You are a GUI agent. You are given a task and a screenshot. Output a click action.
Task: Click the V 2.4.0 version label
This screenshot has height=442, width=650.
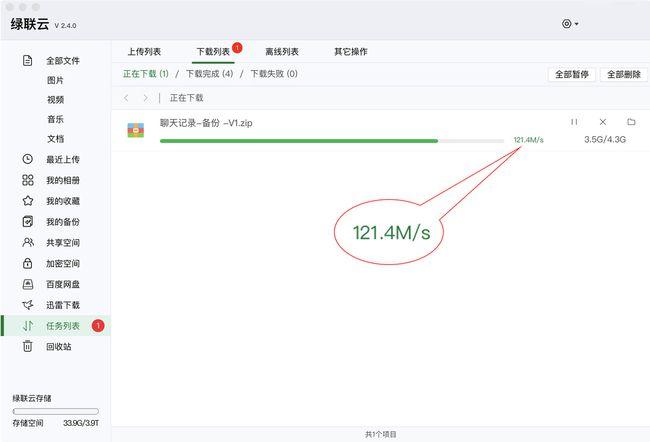tap(65, 25)
